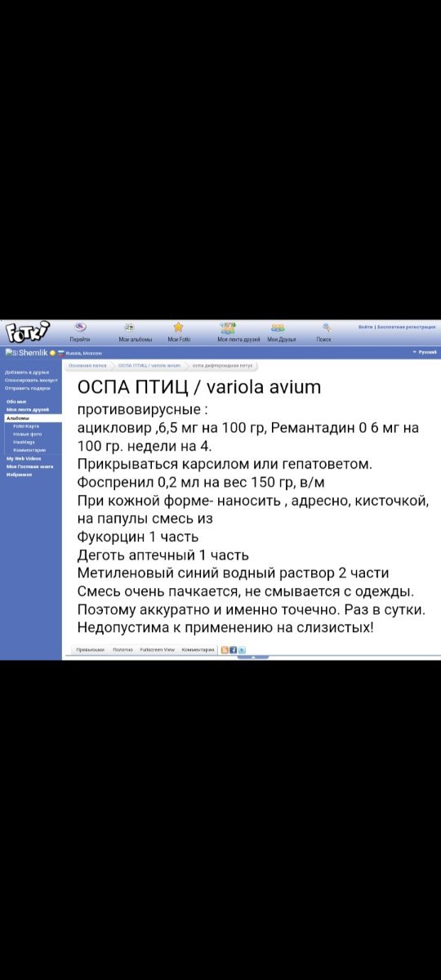Share via the Twitter icon

[242, 649]
